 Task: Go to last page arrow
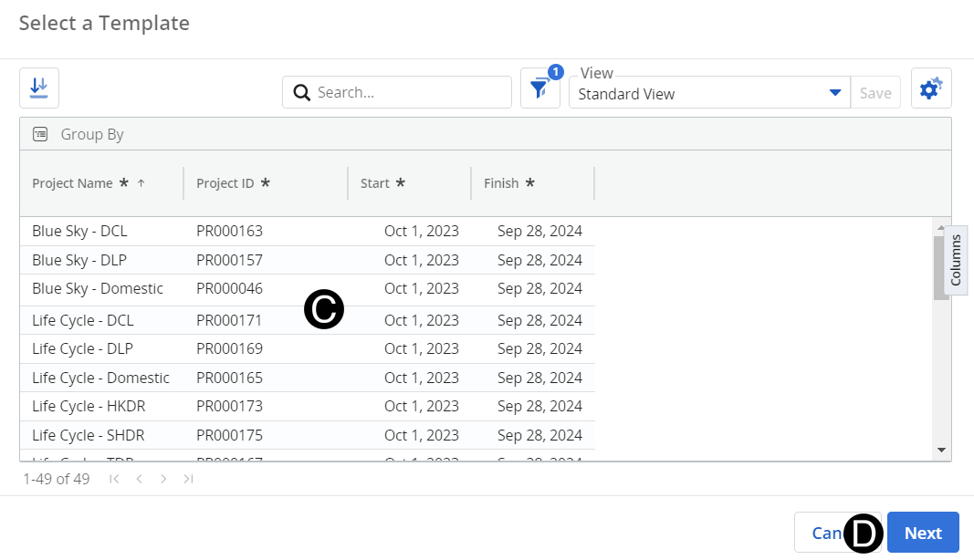tap(188, 479)
